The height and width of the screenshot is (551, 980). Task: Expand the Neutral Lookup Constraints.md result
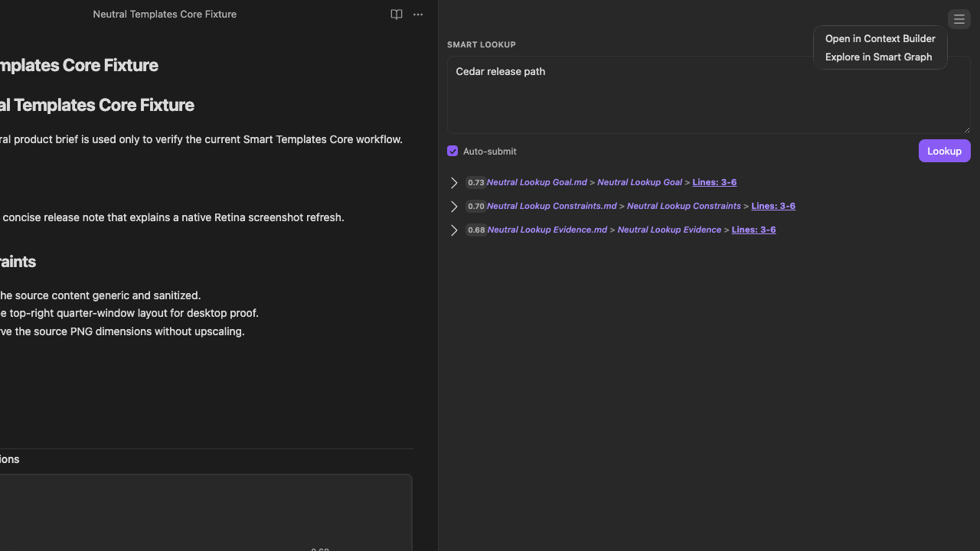tap(454, 207)
